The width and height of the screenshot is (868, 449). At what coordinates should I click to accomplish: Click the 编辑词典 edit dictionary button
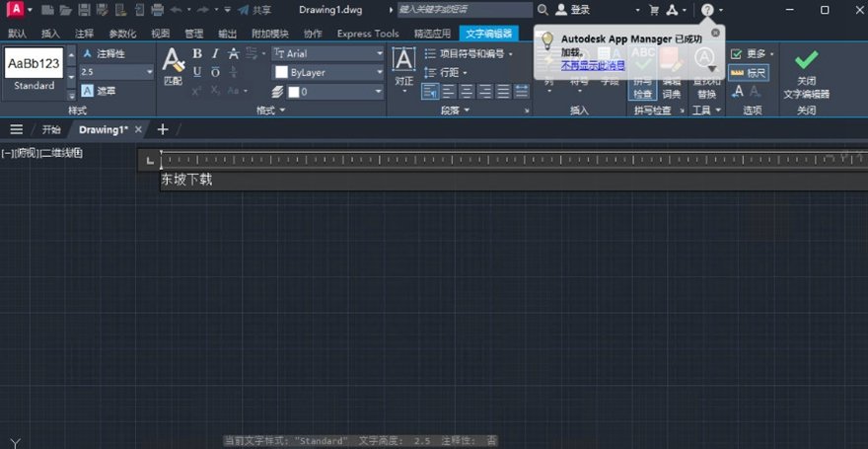672,72
